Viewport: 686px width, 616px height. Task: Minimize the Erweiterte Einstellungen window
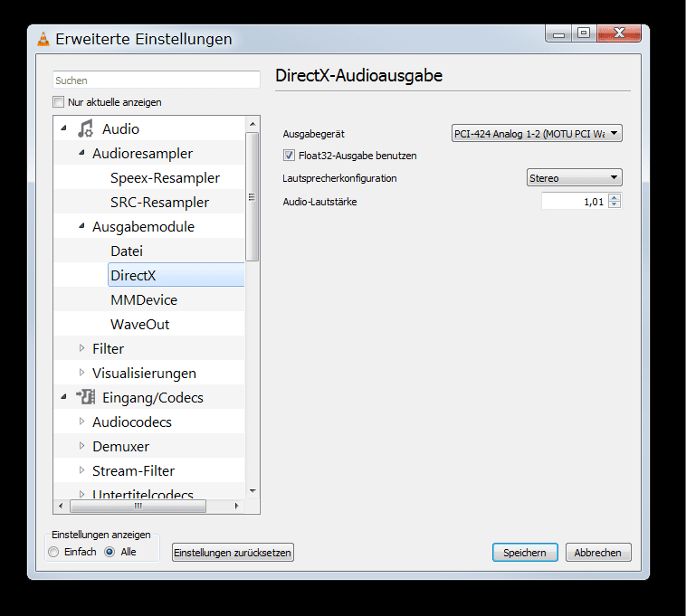pyautogui.click(x=558, y=33)
